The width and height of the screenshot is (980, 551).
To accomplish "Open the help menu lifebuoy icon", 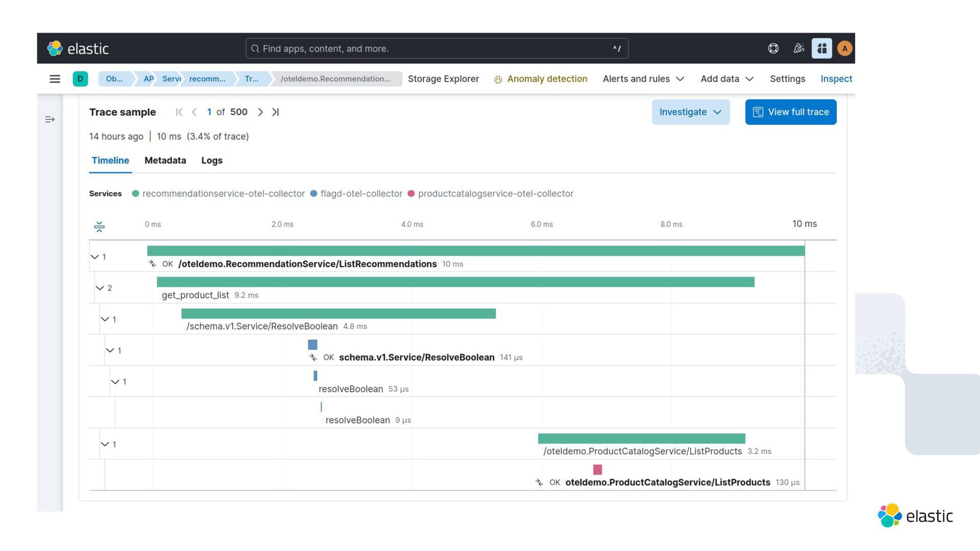I will click(773, 48).
